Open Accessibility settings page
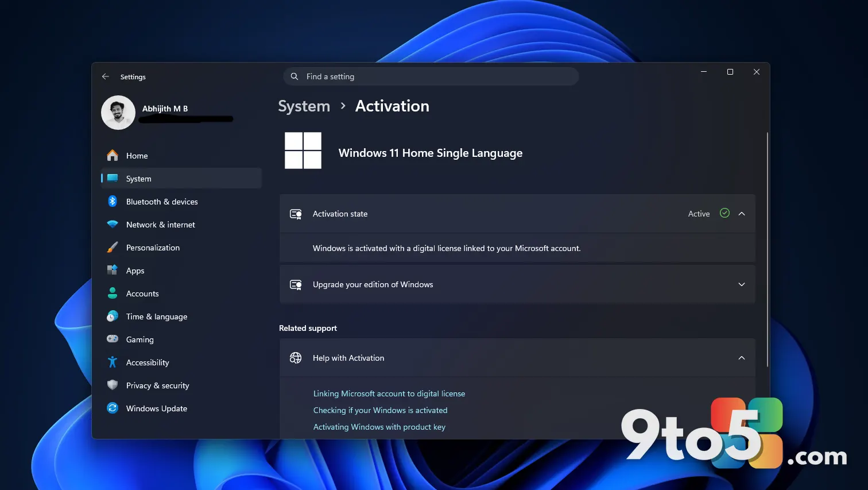This screenshot has width=868, height=490. 181,362
